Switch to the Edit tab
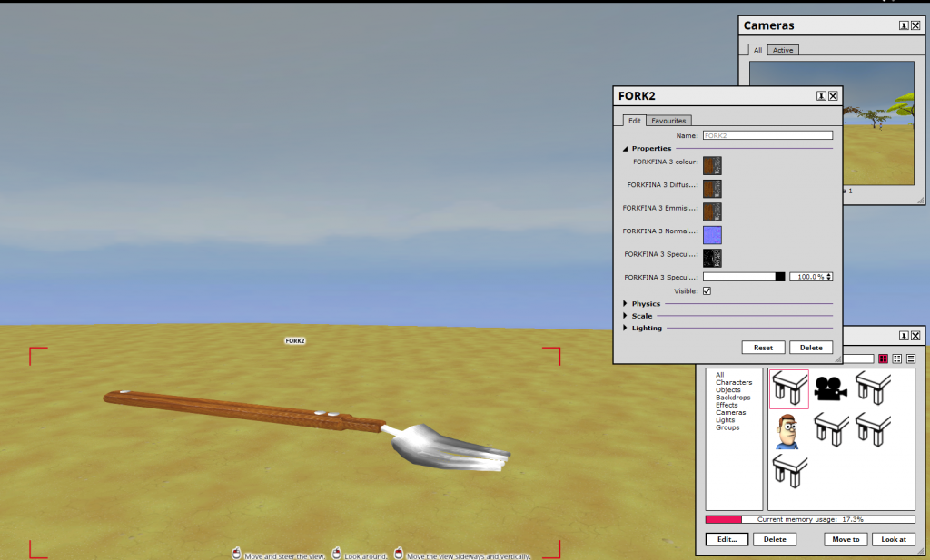 click(634, 121)
